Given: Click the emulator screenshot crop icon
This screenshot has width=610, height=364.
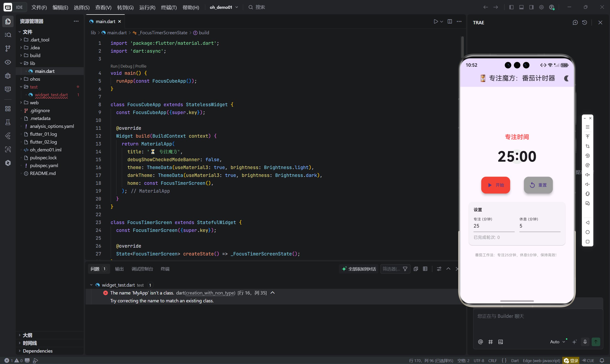Looking at the screenshot, I should click(x=587, y=146).
